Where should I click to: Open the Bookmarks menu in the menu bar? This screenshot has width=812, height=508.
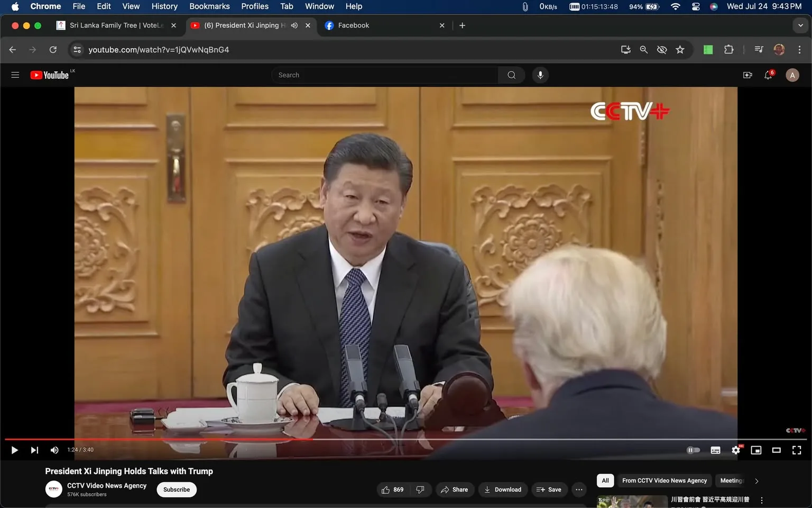tap(209, 6)
